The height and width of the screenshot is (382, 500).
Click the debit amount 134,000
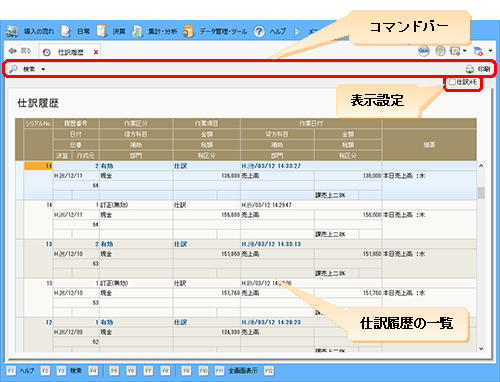(x=230, y=332)
